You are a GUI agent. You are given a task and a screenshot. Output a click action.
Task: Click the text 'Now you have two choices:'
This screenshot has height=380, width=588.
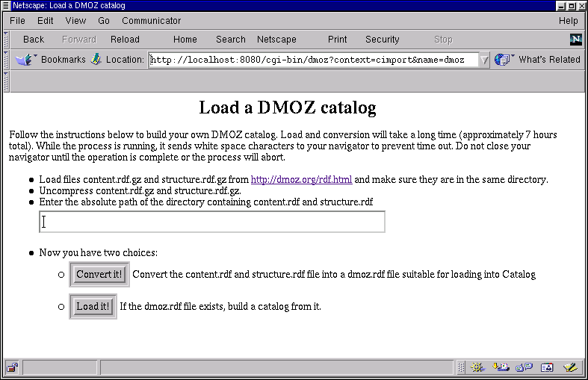click(99, 252)
